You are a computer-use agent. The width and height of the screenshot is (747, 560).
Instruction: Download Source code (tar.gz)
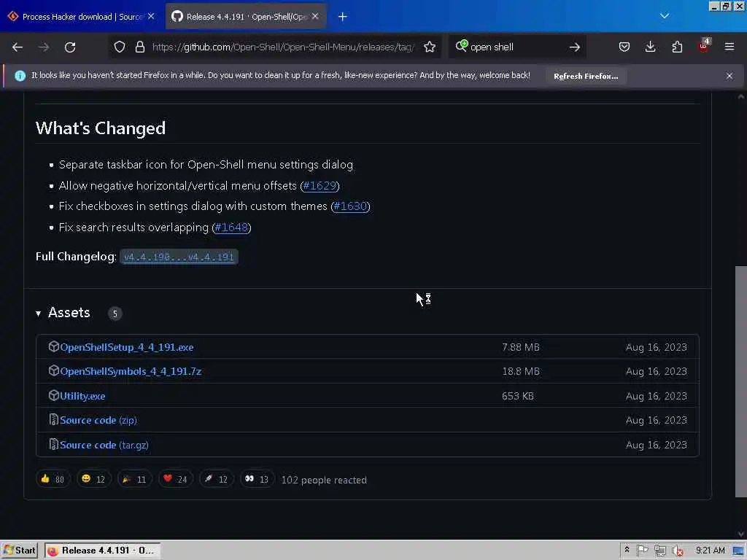[x=104, y=445]
